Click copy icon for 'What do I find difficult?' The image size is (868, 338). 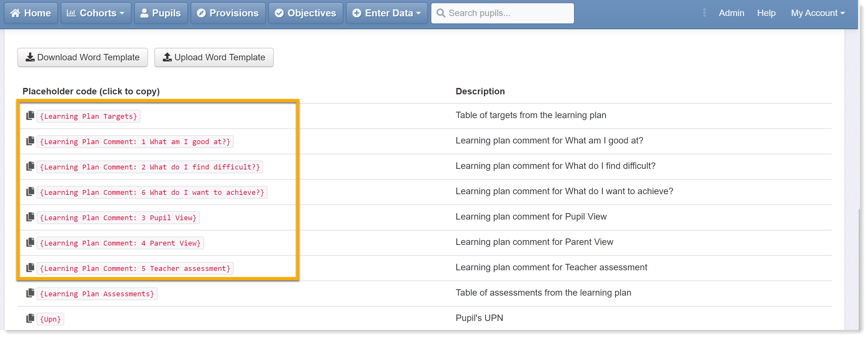[30, 166]
